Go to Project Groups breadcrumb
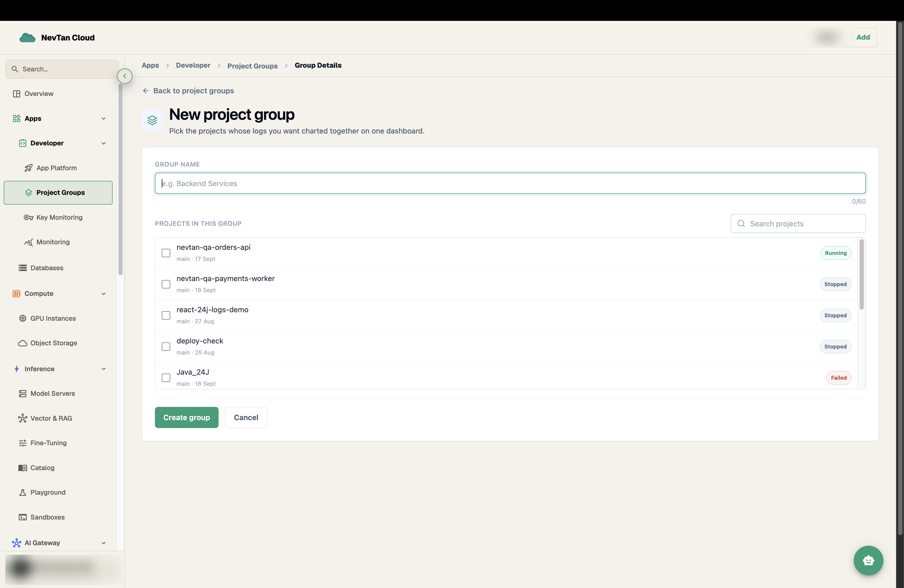Screen dimensions: 904x588 tap(253, 66)
